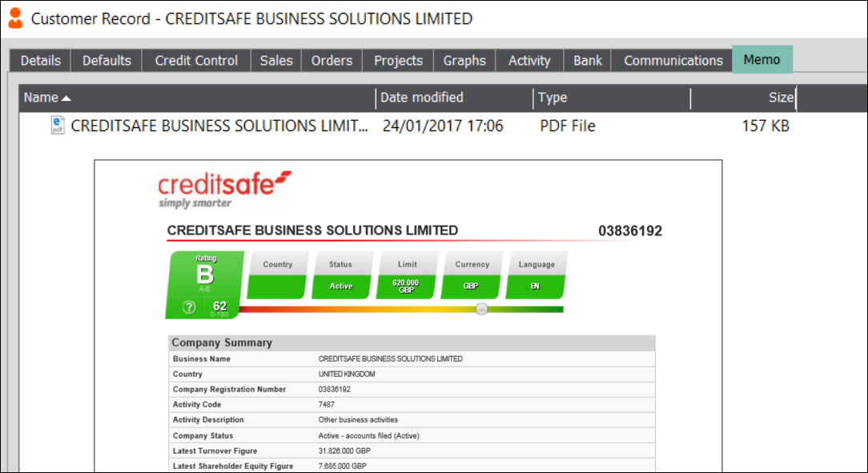Select the Bank tab
Viewport: 868px width, 473px height.
pos(587,60)
